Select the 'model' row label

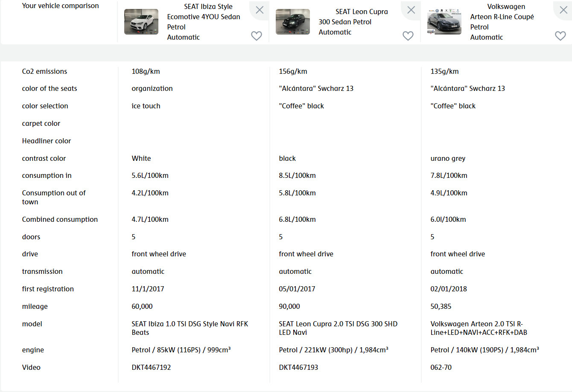point(32,324)
